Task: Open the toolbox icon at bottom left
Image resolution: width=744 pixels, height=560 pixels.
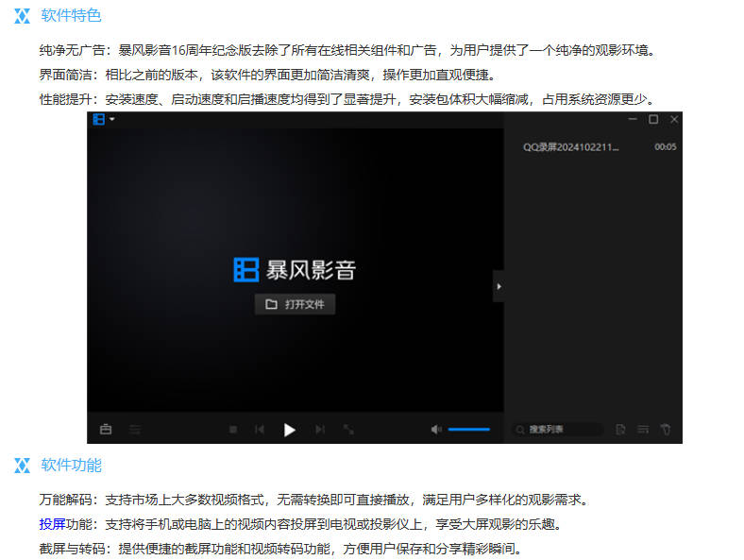Action: (106, 430)
